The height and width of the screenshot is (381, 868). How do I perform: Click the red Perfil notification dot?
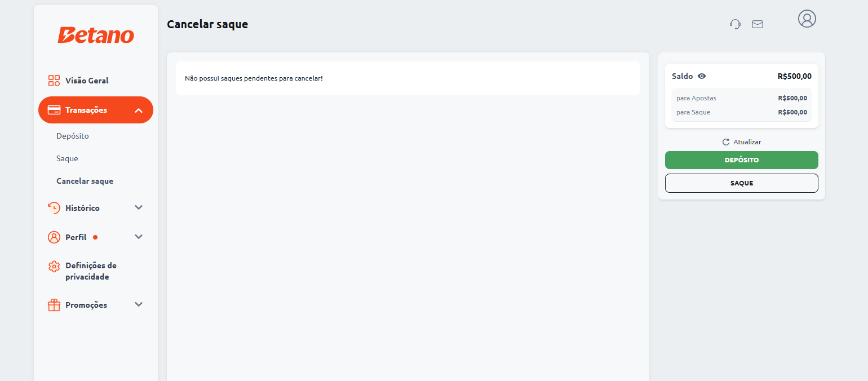(x=95, y=237)
